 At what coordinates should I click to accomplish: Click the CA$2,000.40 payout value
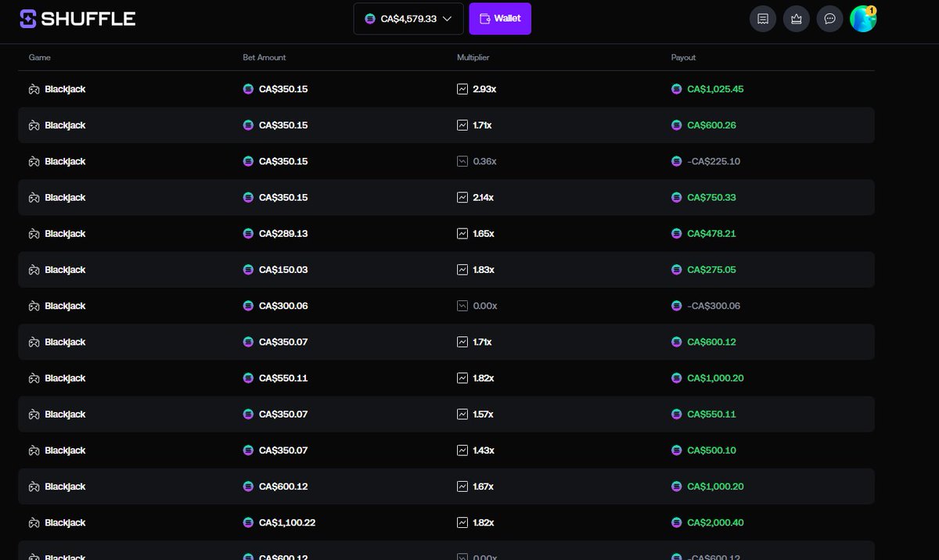[715, 522]
